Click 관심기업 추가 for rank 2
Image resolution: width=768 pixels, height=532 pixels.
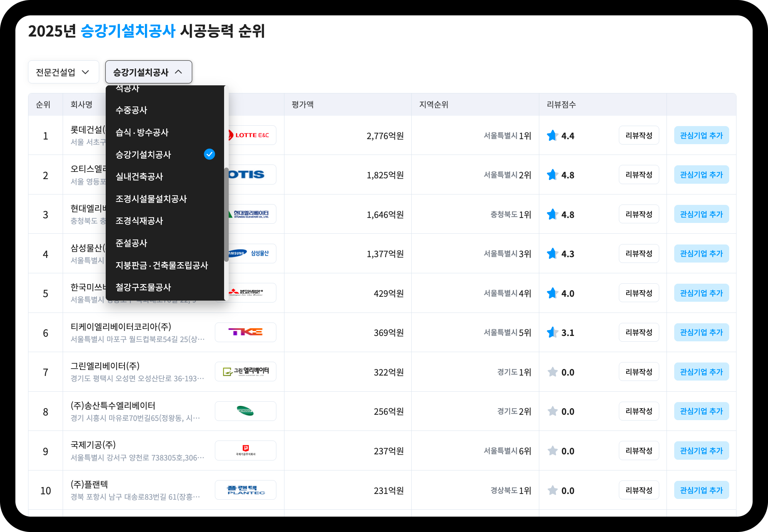[702, 175]
